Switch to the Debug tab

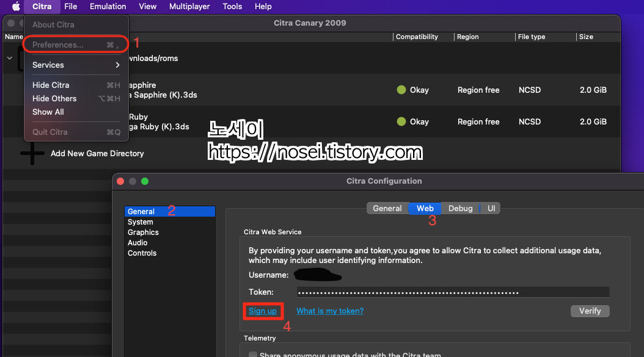[x=461, y=209]
